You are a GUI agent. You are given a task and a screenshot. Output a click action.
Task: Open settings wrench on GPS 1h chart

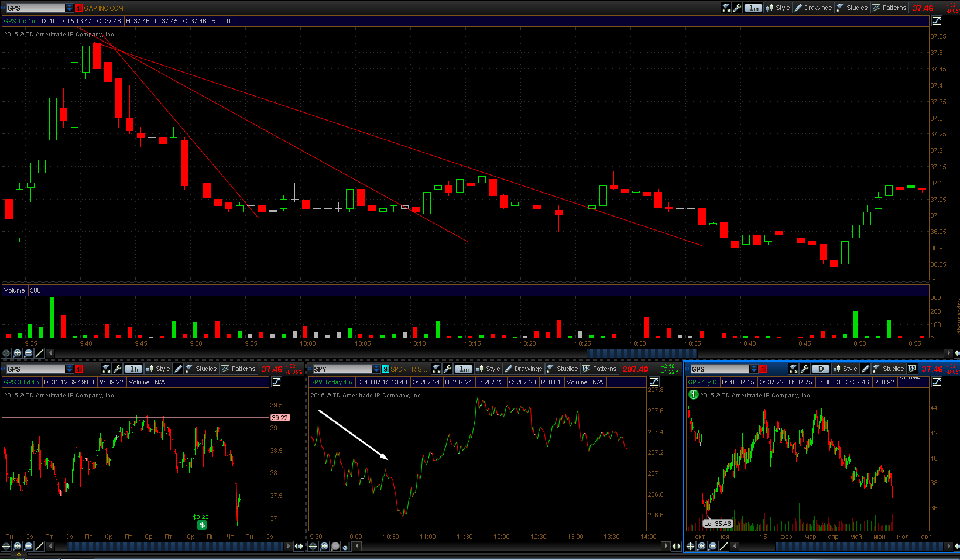click(x=117, y=369)
